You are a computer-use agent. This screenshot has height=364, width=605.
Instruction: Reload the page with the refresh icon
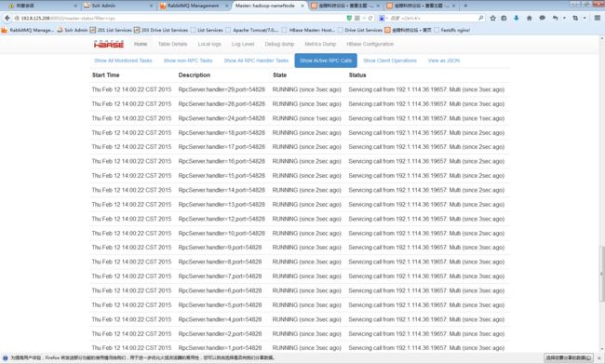point(370,18)
